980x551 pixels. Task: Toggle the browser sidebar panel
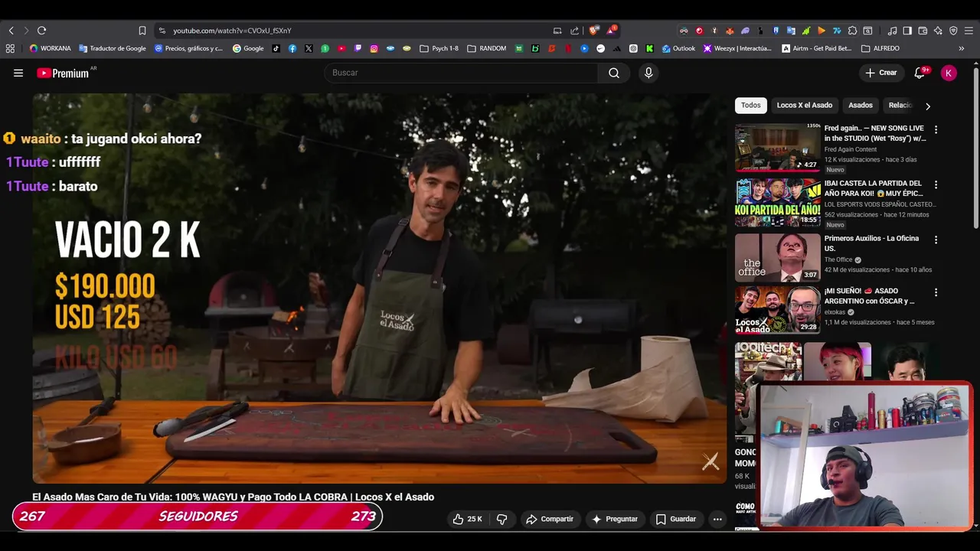(x=907, y=31)
